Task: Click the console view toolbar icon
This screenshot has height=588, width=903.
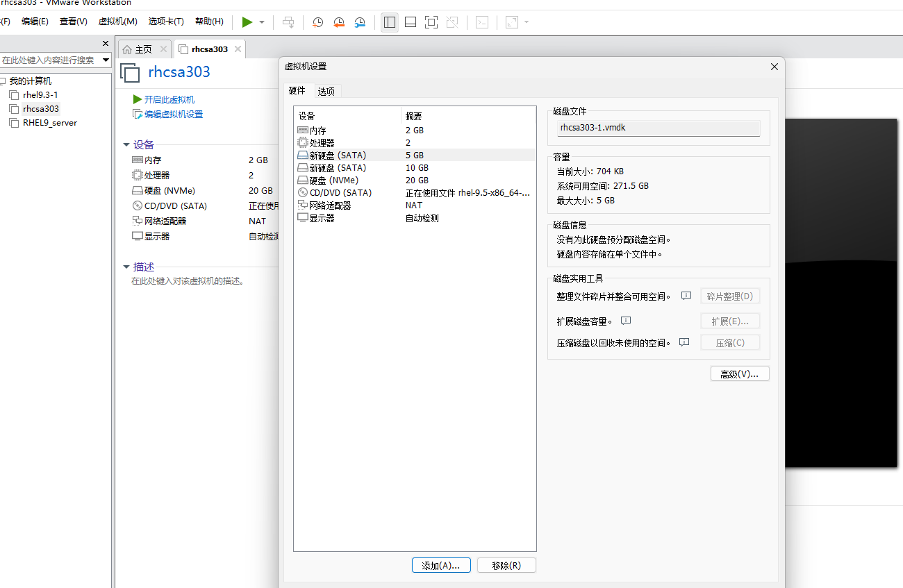Action: (x=482, y=22)
